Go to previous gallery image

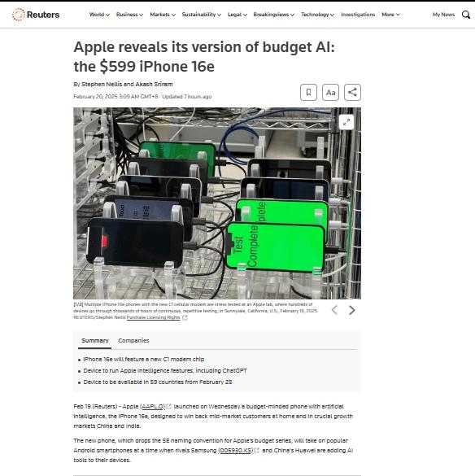click(334, 310)
